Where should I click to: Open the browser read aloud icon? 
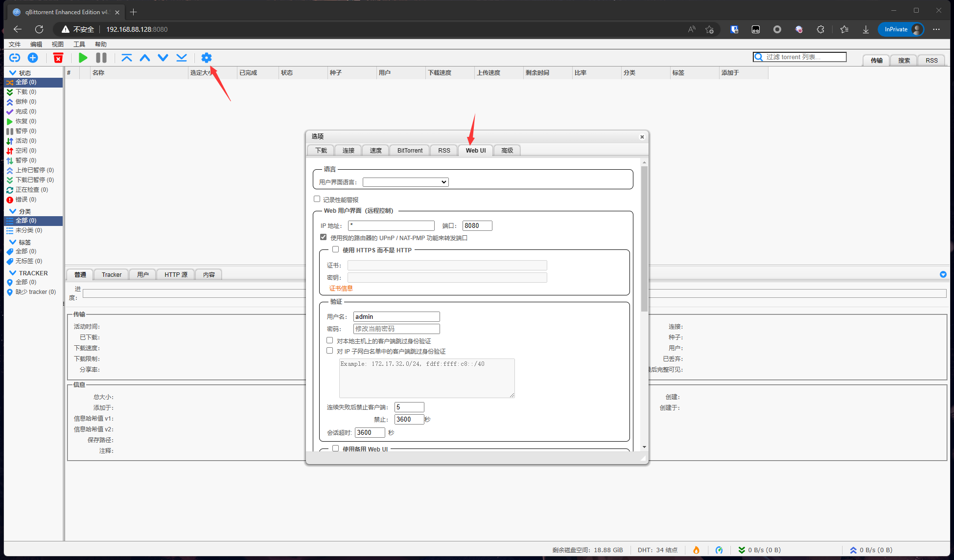[692, 29]
